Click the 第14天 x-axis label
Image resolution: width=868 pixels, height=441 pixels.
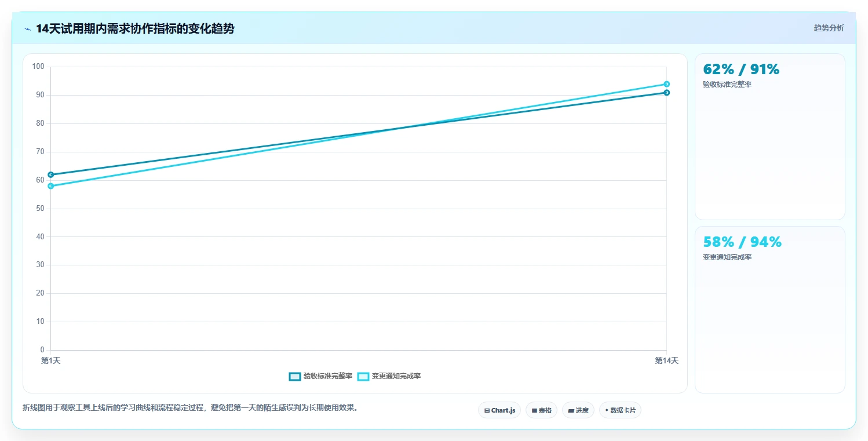click(666, 360)
